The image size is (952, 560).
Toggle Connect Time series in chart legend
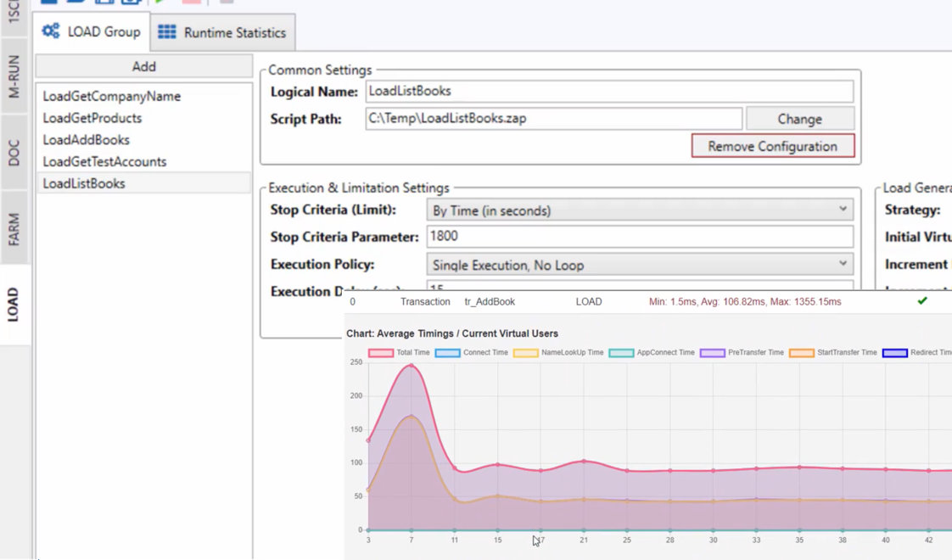tap(447, 352)
